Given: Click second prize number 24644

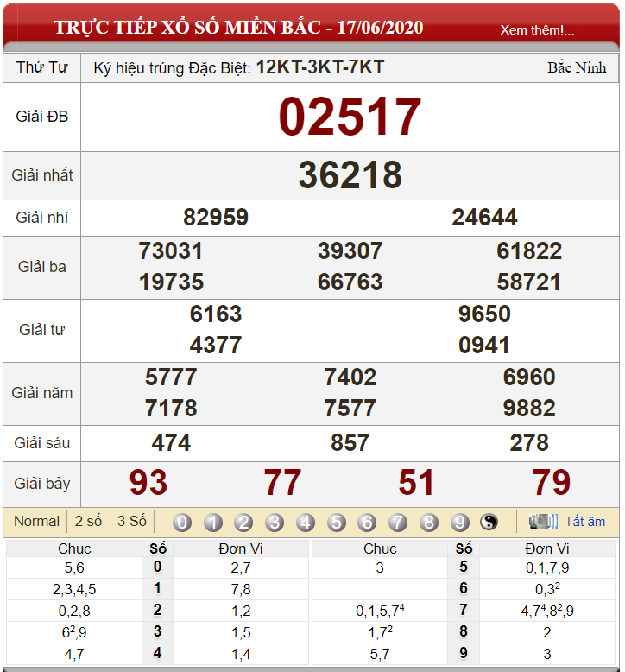Looking at the screenshot, I should [484, 217].
